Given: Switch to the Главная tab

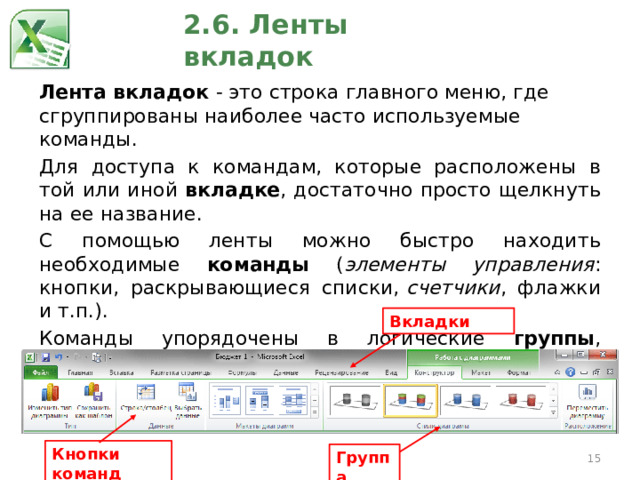Looking at the screenshot, I should (80, 372).
